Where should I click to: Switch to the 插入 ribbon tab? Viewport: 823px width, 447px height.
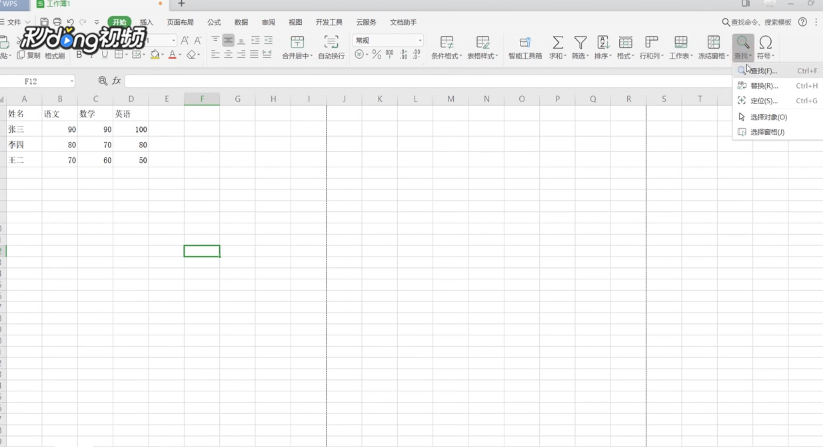pyautogui.click(x=146, y=22)
